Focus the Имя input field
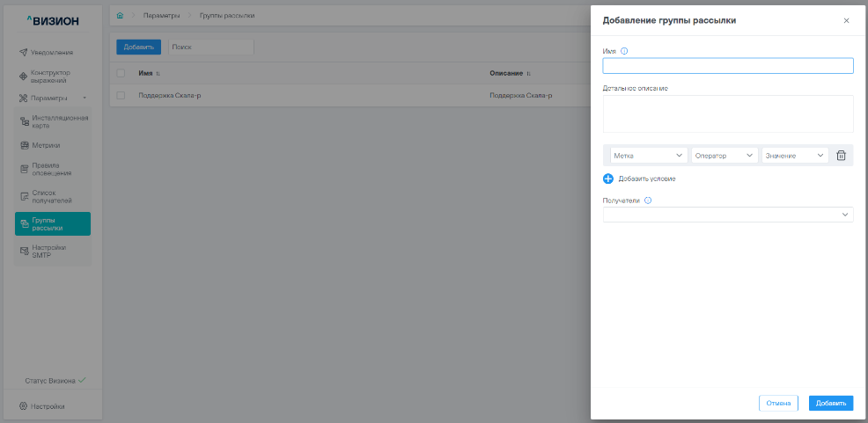Screen dimensions: 868x423 (x=728, y=66)
